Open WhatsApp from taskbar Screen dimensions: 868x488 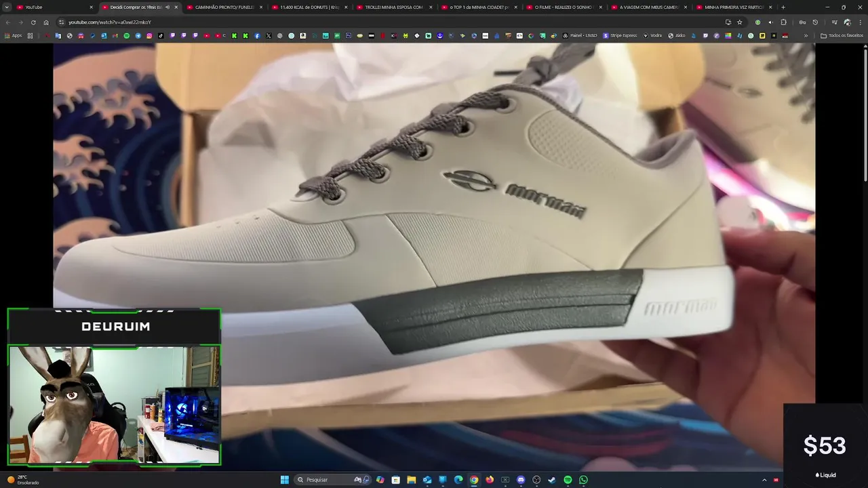click(x=583, y=480)
